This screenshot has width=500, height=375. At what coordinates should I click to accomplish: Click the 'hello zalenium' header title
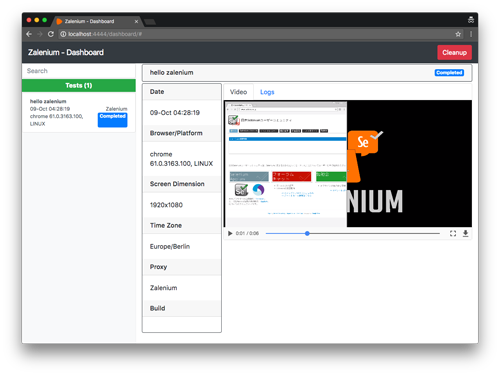pos(171,73)
